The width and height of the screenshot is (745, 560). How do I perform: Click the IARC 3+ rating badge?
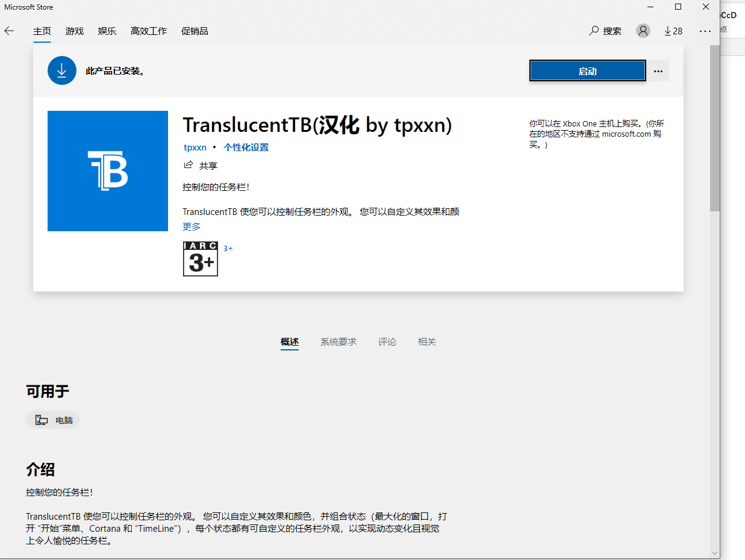click(201, 259)
